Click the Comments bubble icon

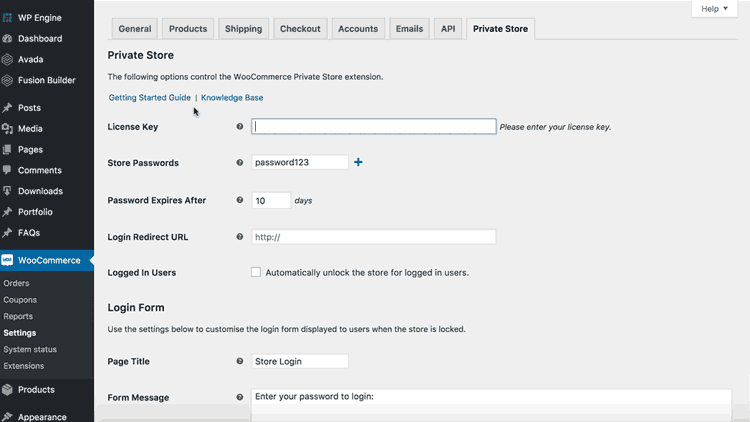(7, 170)
